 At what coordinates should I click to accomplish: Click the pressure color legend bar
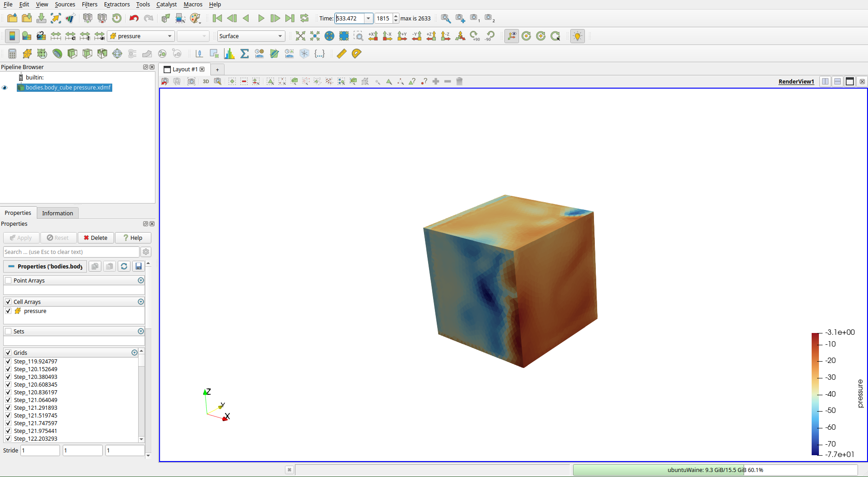coord(816,393)
